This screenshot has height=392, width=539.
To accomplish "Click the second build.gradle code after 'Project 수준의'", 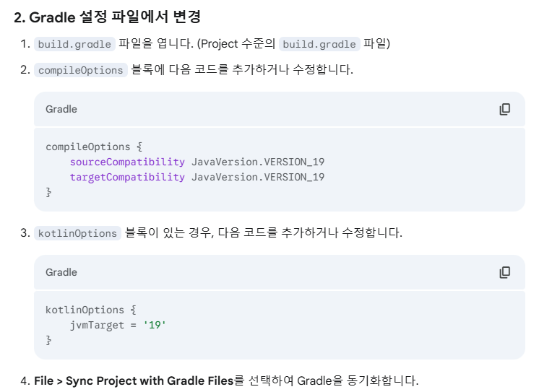I will point(319,44).
